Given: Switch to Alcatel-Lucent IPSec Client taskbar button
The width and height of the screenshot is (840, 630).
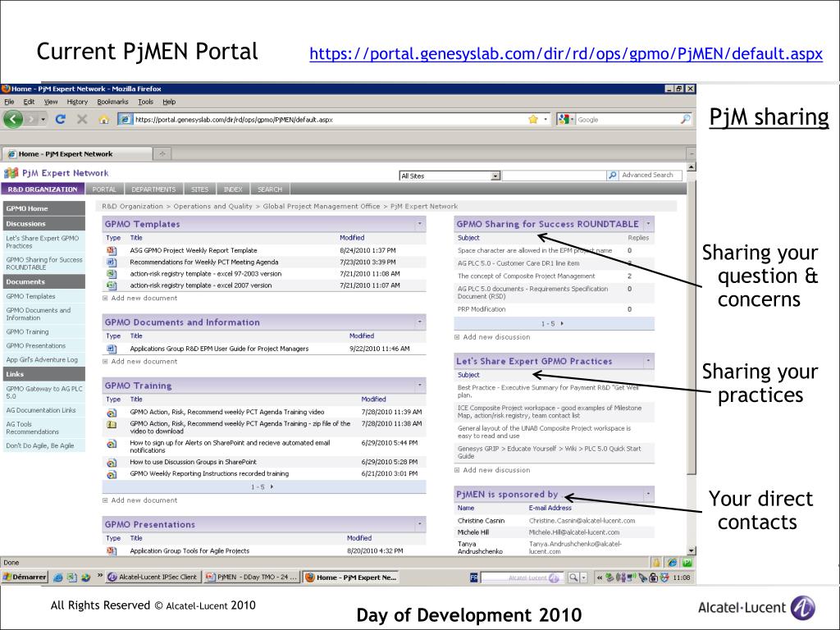Looking at the screenshot, I should tap(153, 577).
